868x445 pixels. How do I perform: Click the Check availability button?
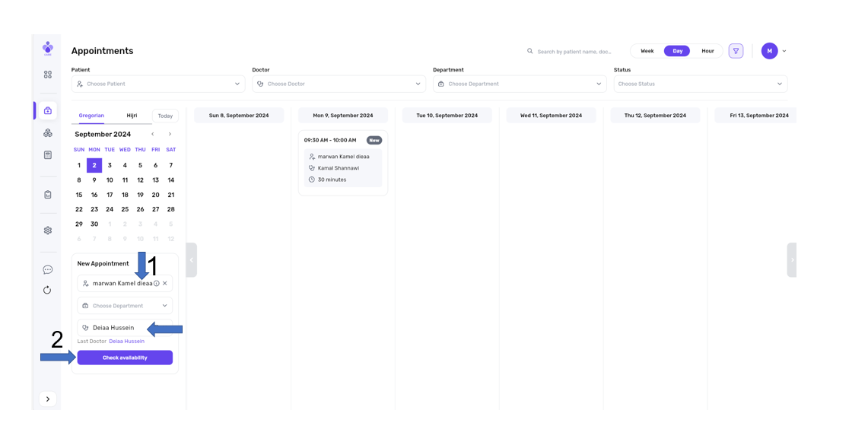pos(125,358)
